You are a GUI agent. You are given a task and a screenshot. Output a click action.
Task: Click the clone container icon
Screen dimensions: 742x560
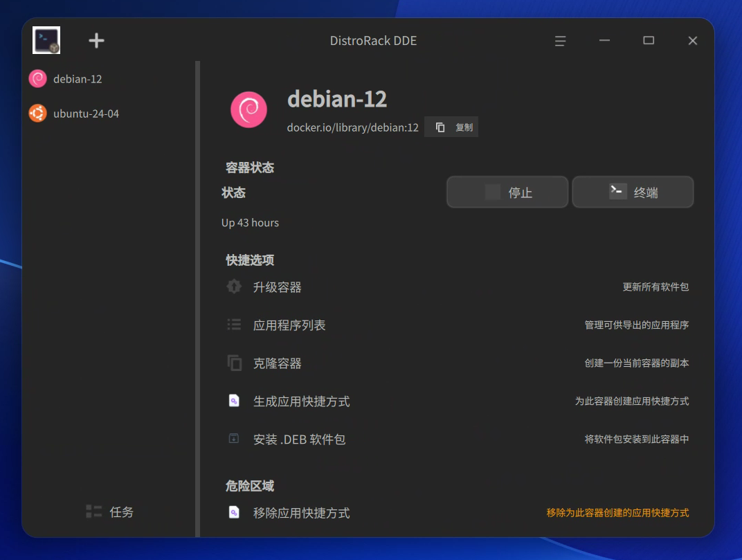click(x=234, y=363)
